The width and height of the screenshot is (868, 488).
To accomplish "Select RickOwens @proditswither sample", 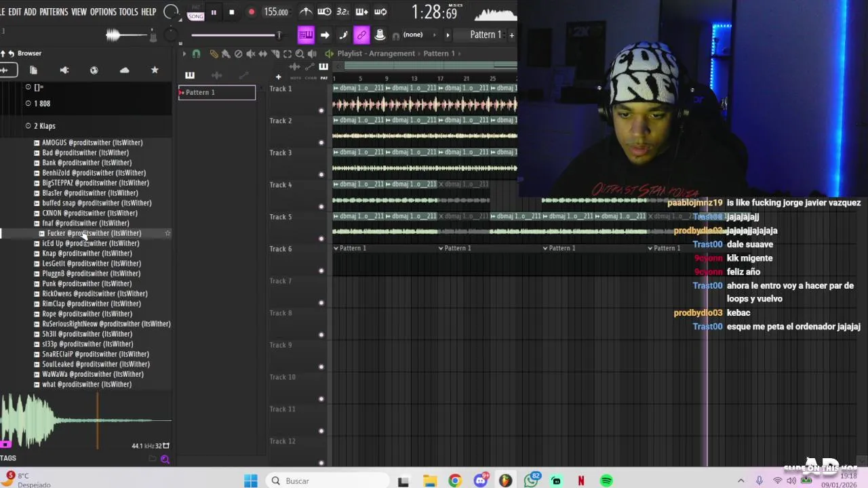I will click(94, 294).
